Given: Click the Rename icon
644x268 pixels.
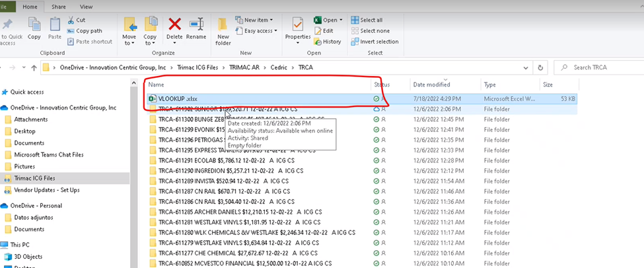Looking at the screenshot, I should (x=196, y=24).
